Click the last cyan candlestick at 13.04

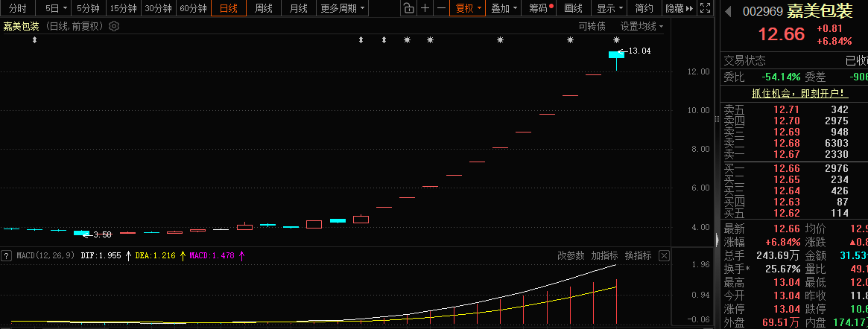(616, 54)
